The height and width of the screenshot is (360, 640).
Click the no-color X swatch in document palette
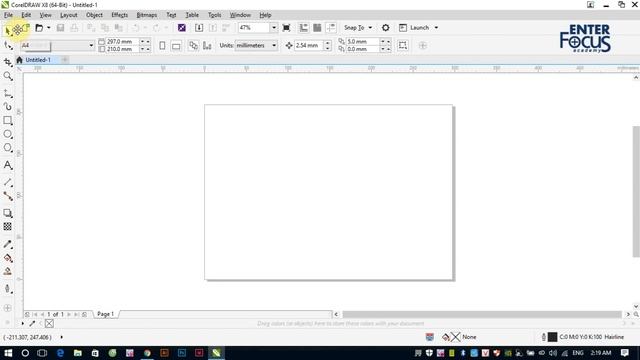49,323
